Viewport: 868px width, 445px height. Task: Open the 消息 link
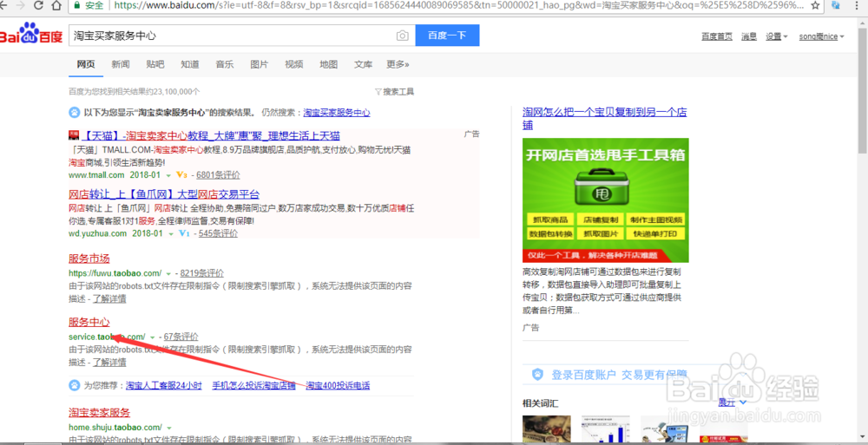(749, 36)
